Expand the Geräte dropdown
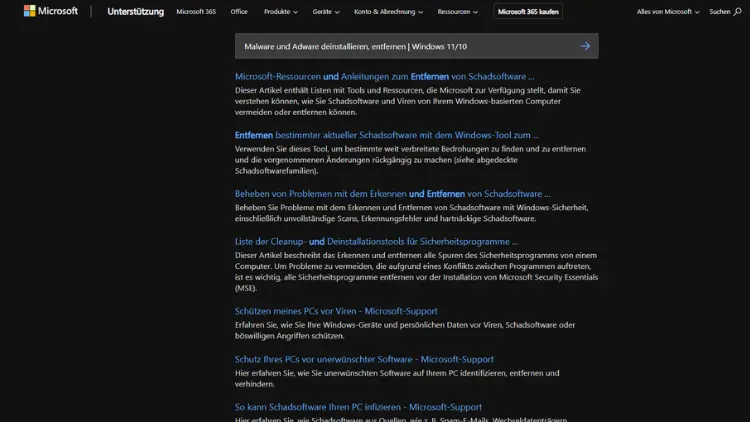This screenshot has width=750, height=422. click(x=326, y=11)
